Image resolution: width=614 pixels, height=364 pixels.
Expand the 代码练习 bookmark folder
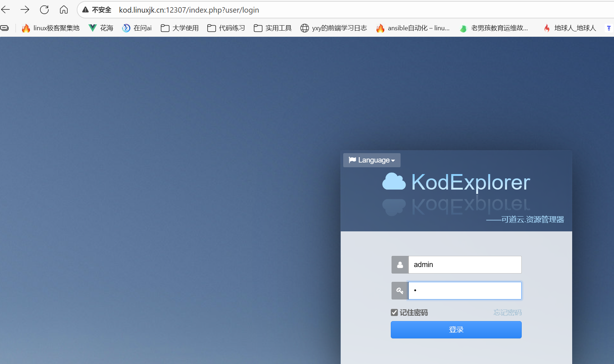[x=226, y=28]
